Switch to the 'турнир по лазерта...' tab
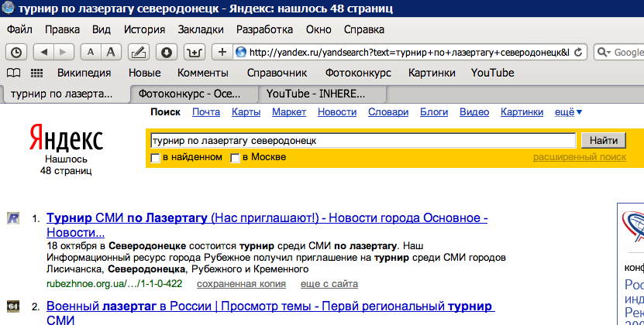 (x=65, y=94)
